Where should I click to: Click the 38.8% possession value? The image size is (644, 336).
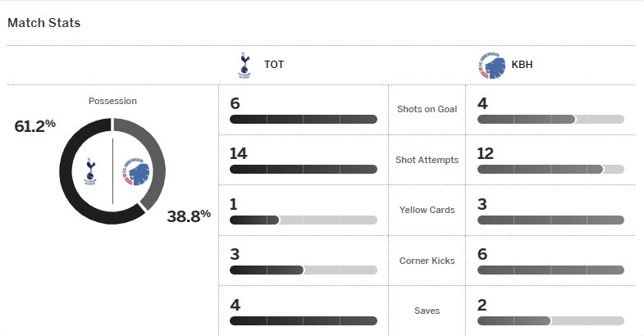tap(189, 216)
